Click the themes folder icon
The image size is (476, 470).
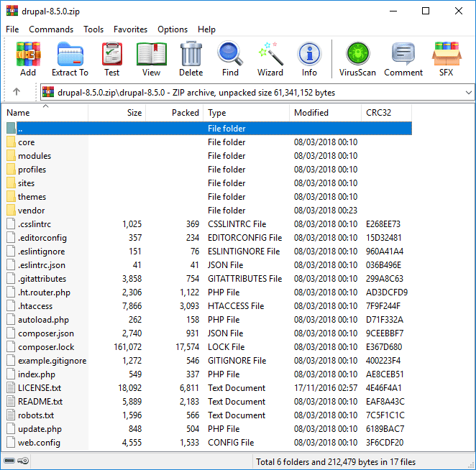[11, 196]
